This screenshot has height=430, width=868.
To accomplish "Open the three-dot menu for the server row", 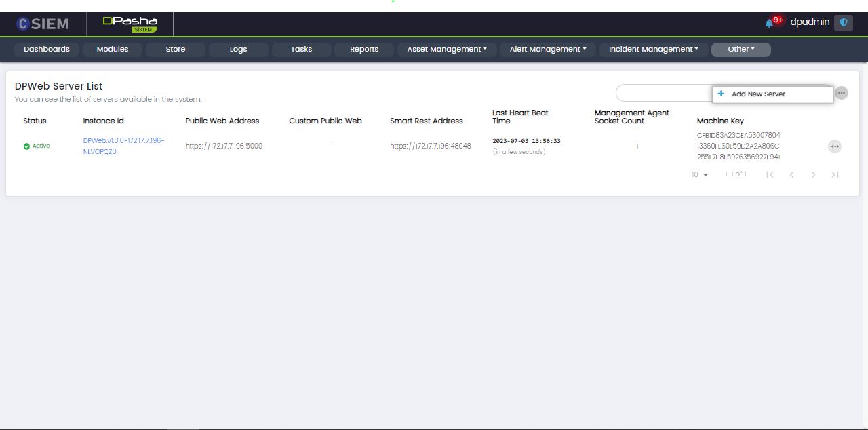I will pyautogui.click(x=834, y=146).
